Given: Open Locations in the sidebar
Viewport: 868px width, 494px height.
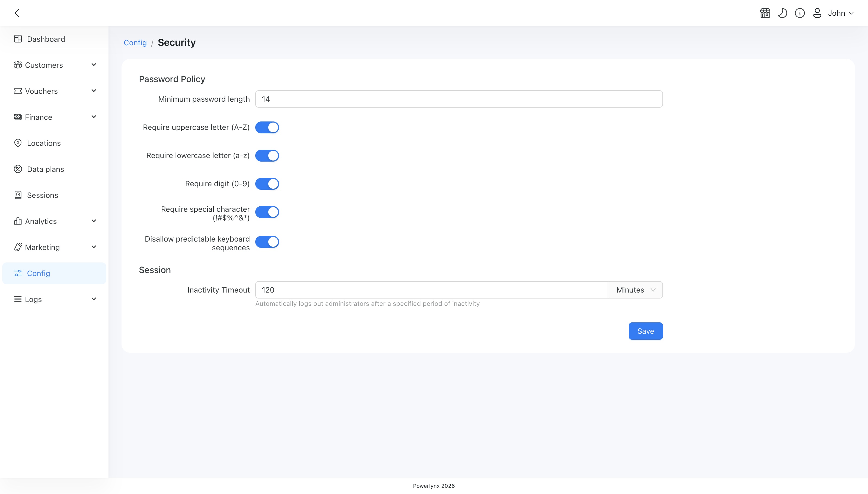Looking at the screenshot, I should [54, 143].
